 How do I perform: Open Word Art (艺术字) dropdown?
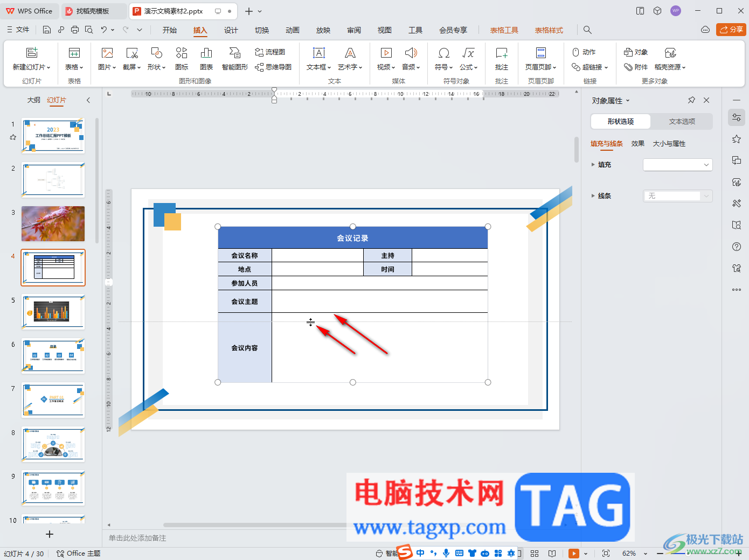[x=350, y=67]
